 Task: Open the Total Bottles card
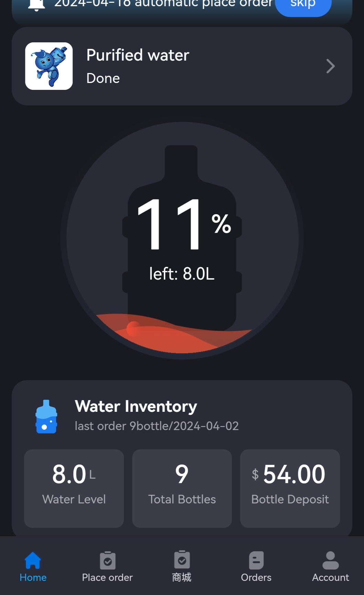[182, 488]
